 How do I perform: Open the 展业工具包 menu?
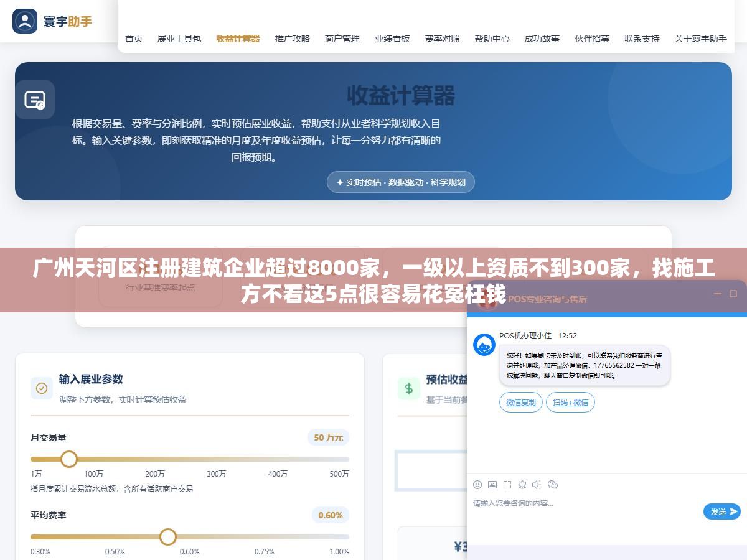(x=179, y=39)
